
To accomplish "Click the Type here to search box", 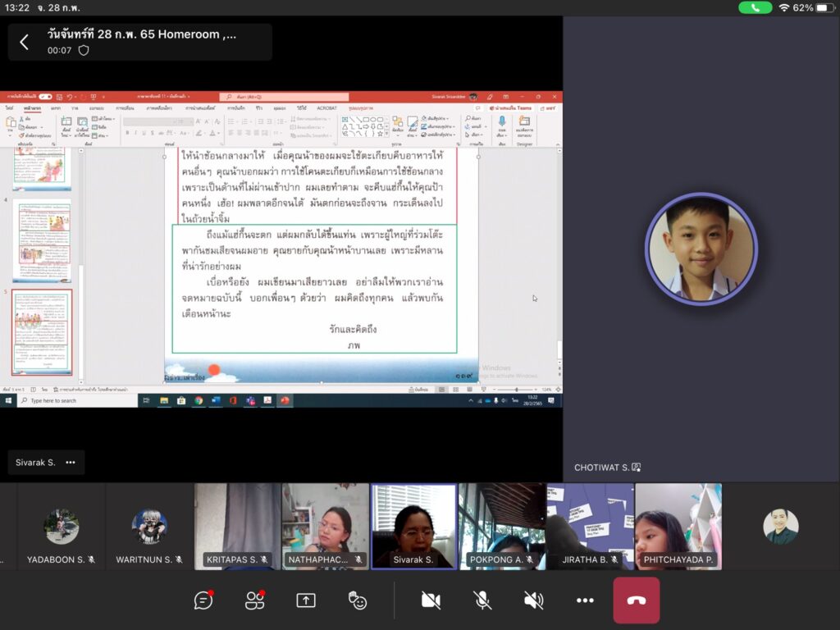I will 78,400.
